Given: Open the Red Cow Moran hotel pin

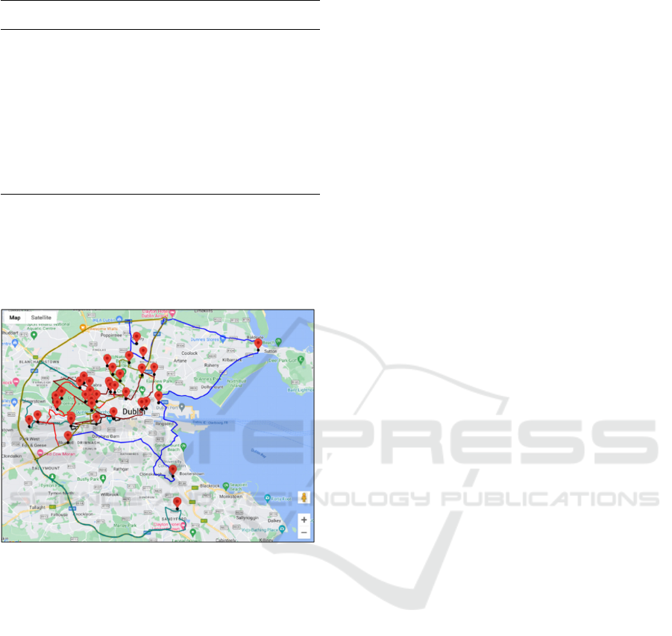Looking at the screenshot, I should point(40,453).
